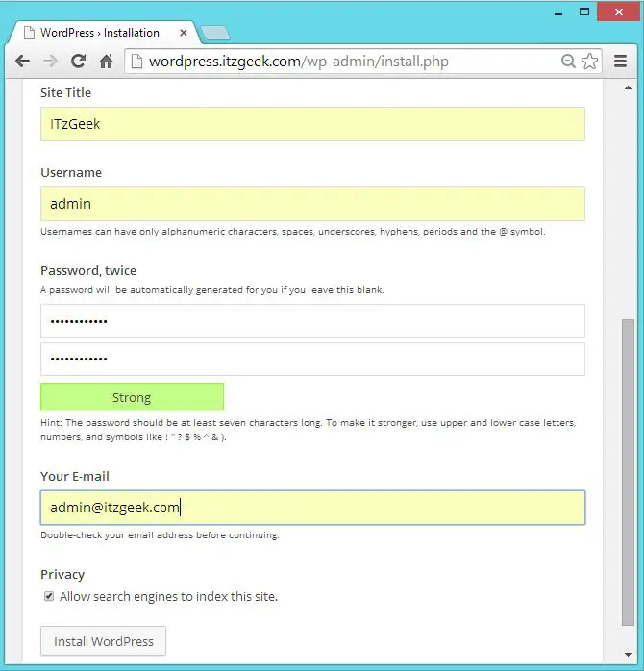Viewport: 644px width, 671px height.
Task: Open the Chrome hamburger menu
Action: [621, 62]
